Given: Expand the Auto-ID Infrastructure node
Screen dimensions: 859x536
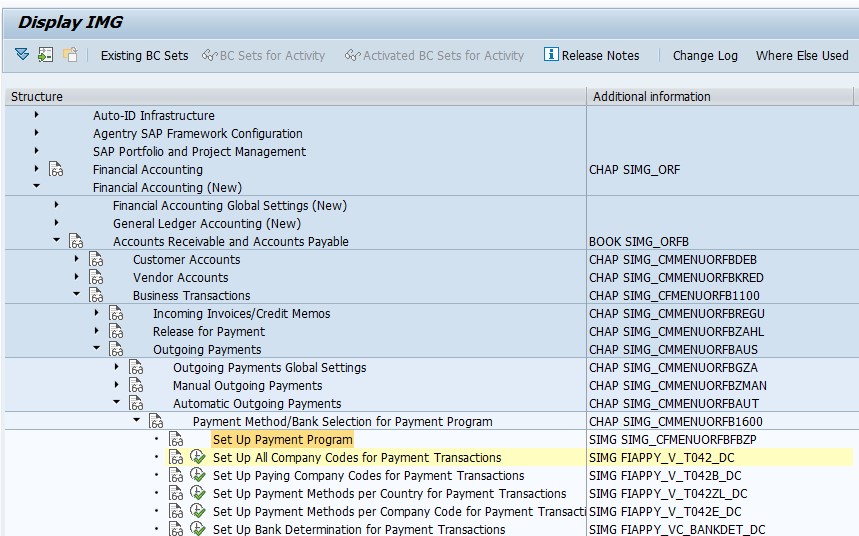Looking at the screenshot, I should coord(37,115).
